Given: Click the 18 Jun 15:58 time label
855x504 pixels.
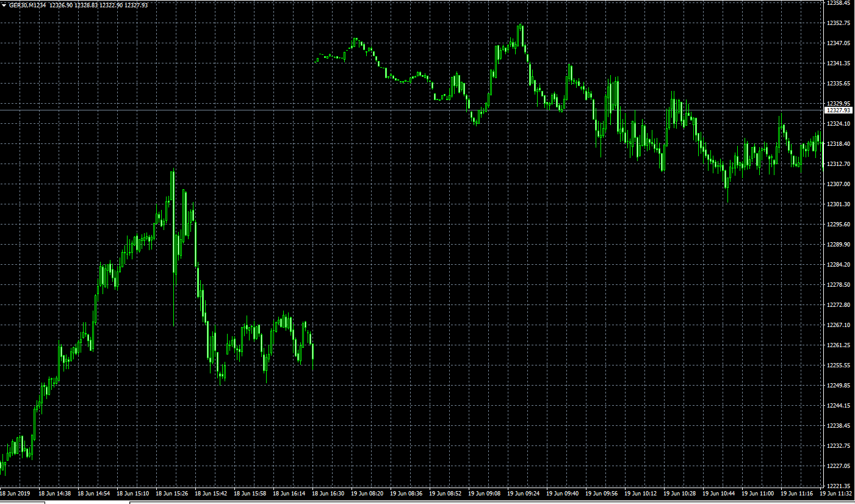Looking at the screenshot, I should (250, 493).
